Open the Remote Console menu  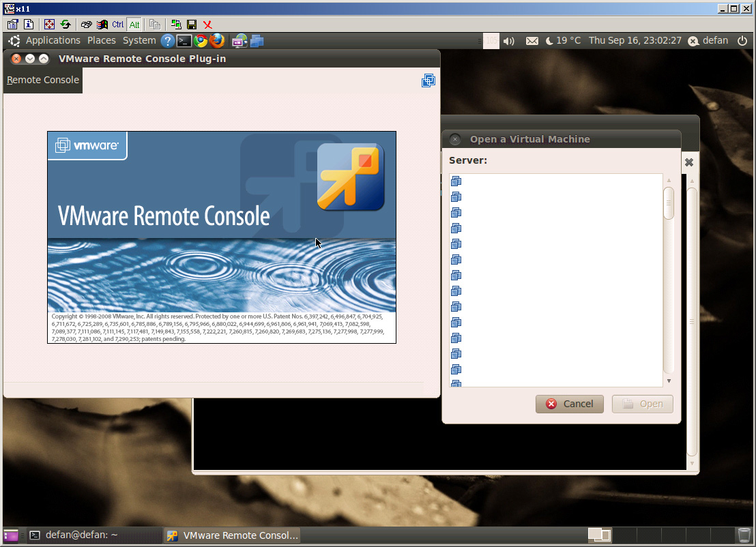[x=42, y=80]
